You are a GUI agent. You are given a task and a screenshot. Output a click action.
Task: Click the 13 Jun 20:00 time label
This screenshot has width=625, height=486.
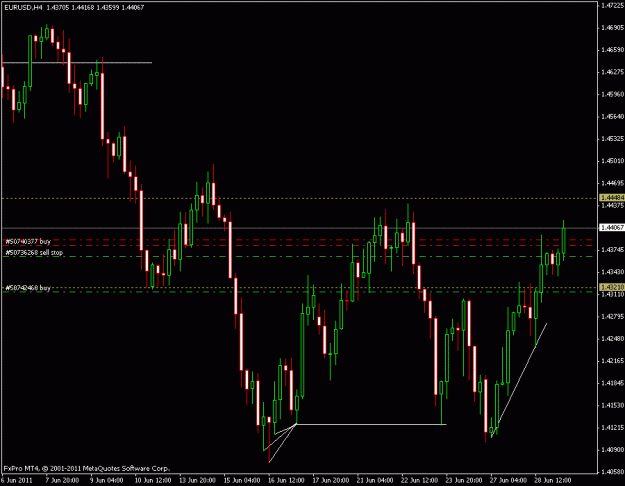coord(197,480)
